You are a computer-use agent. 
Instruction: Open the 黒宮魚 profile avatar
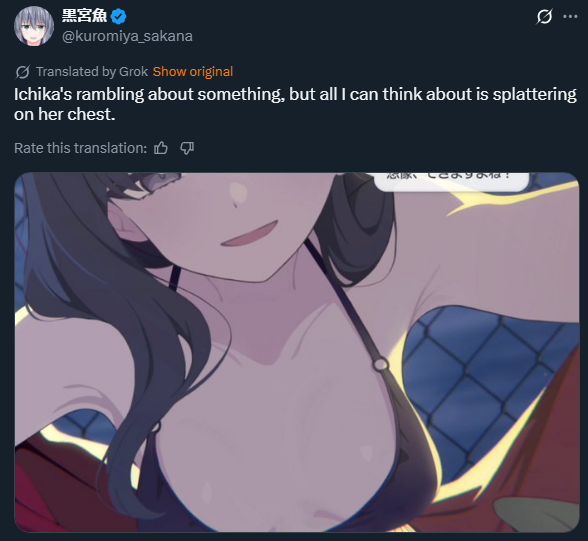coord(34,26)
